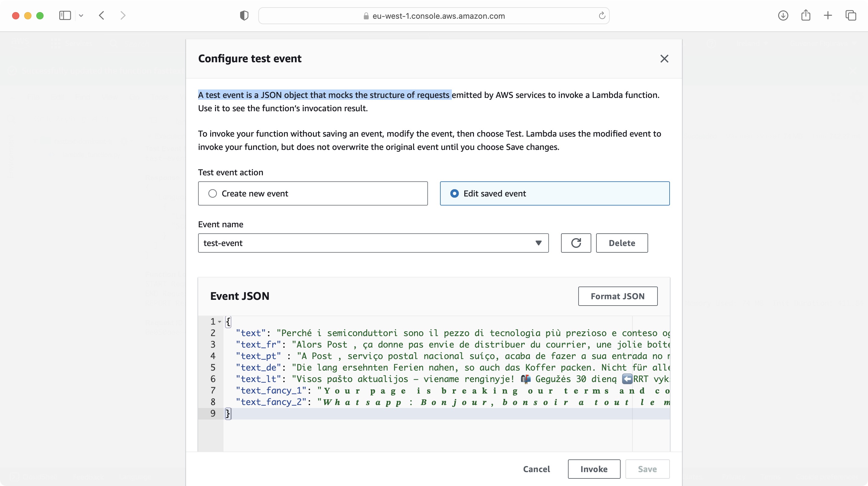
Task: Select the Create new event radio option
Action: [x=213, y=193]
